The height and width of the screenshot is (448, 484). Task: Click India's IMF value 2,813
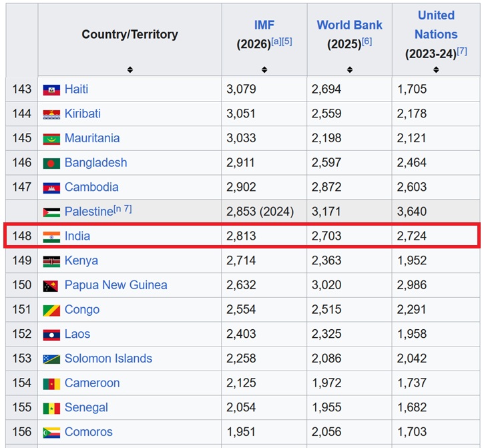click(241, 236)
